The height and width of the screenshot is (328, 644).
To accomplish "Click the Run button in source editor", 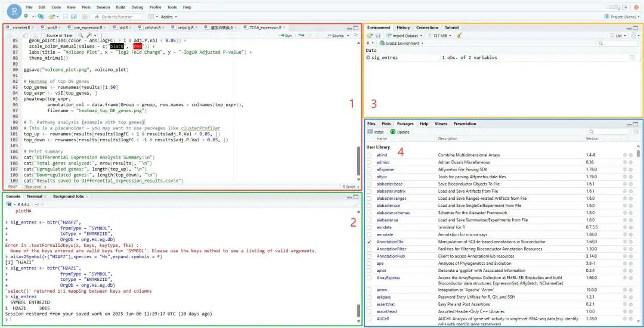I will (x=284, y=36).
